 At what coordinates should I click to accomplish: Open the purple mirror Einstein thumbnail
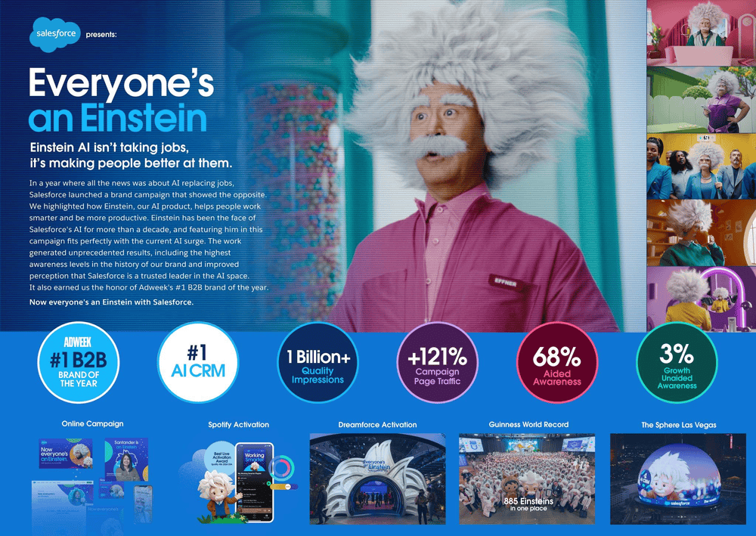tap(701, 299)
